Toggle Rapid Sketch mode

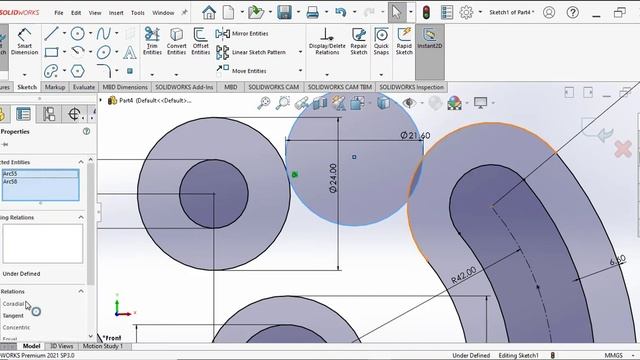point(404,41)
